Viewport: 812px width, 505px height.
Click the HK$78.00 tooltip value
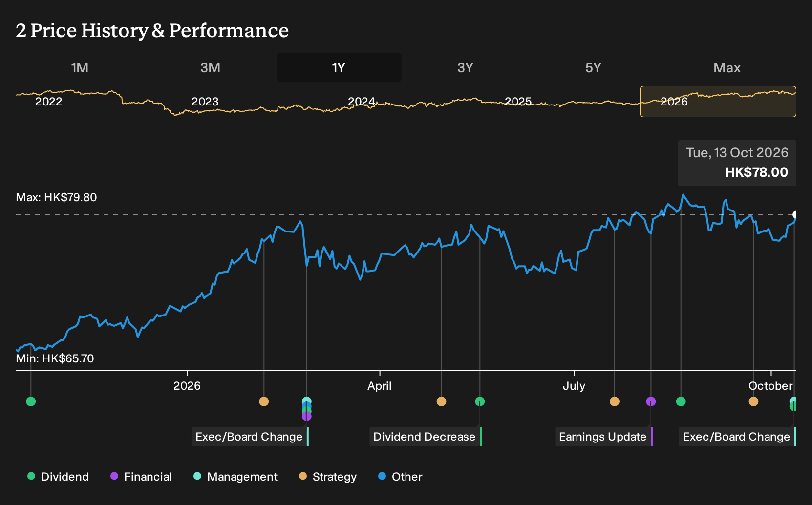click(756, 172)
